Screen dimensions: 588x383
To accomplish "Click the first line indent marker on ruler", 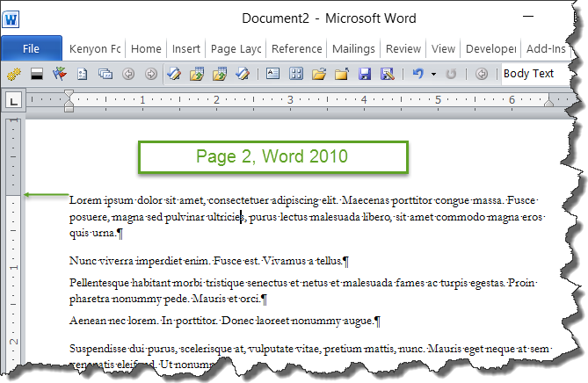I will point(69,95).
